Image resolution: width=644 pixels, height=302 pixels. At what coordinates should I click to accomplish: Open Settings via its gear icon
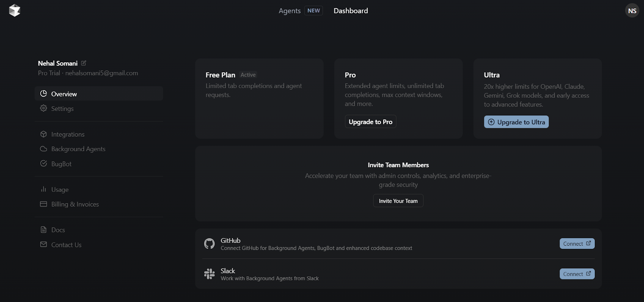(x=43, y=108)
